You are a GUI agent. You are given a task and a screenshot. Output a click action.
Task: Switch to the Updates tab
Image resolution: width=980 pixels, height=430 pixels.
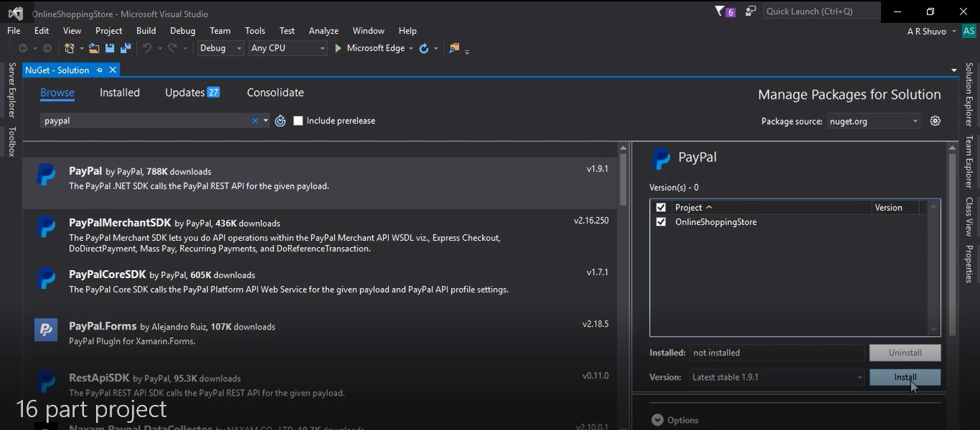(192, 92)
